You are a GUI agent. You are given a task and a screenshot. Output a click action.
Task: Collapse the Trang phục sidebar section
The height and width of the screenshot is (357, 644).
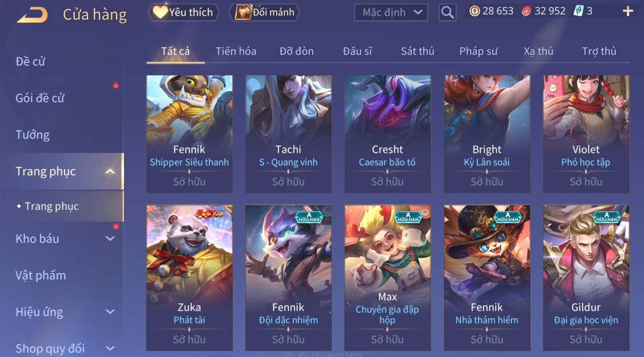tap(110, 171)
